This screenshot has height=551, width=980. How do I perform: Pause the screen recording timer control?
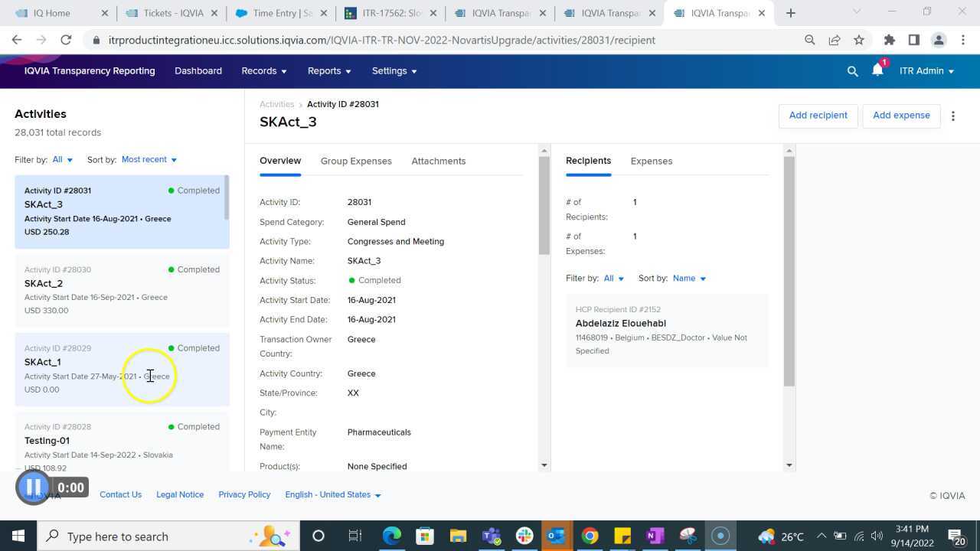pyautogui.click(x=33, y=487)
